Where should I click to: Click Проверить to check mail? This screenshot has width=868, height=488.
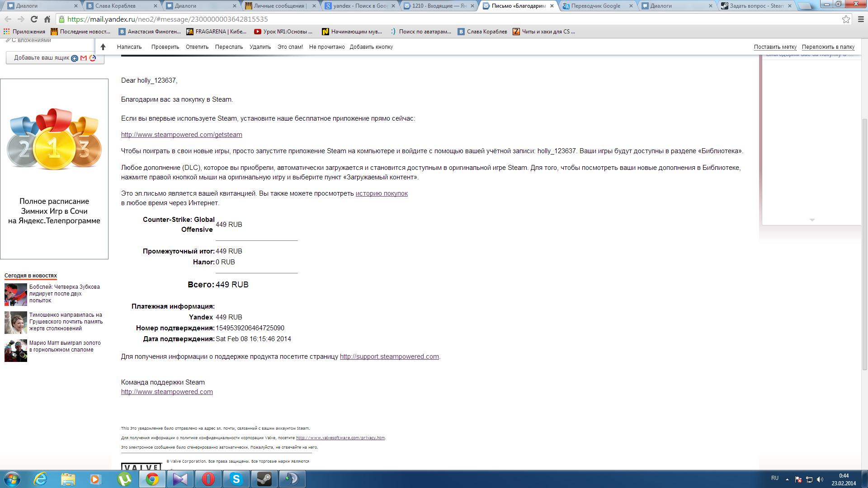point(165,47)
